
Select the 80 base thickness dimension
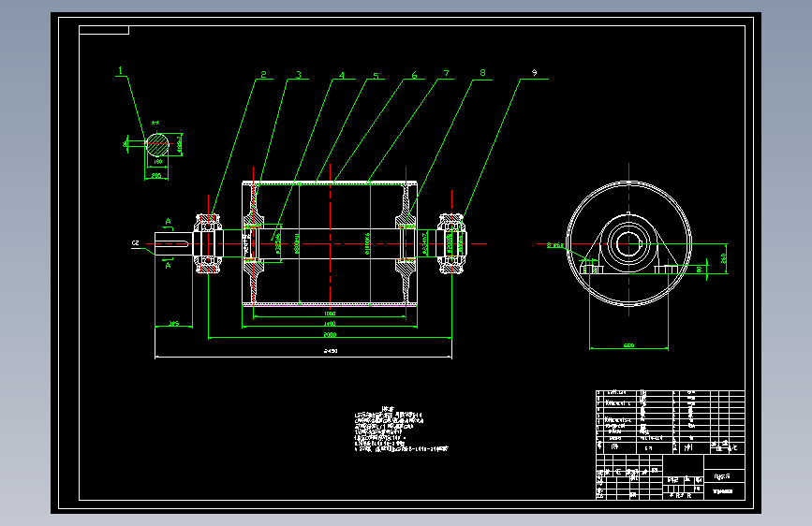pyautogui.click(x=699, y=270)
